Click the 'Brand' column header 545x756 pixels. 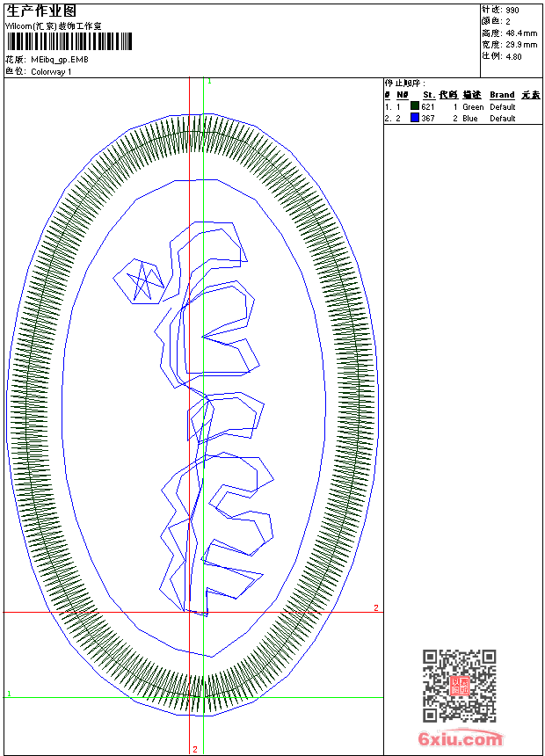pyautogui.click(x=502, y=95)
